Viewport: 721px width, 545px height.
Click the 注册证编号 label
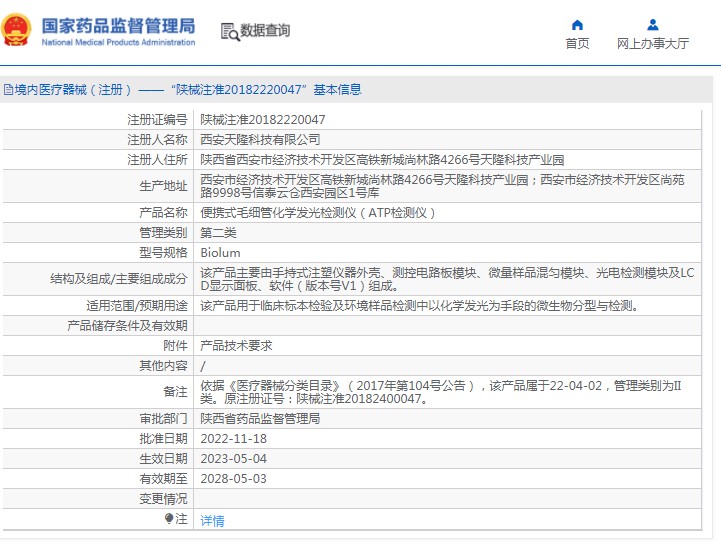[157, 120]
